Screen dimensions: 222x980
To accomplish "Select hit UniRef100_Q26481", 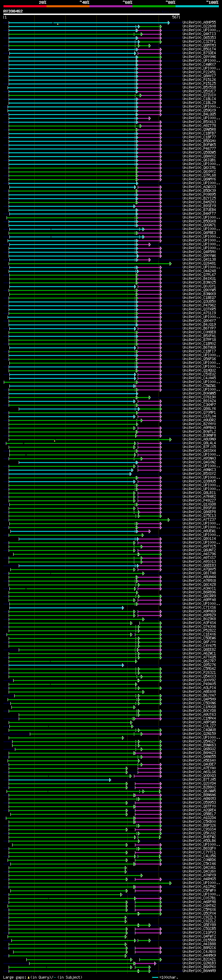I will tap(199, 263).
